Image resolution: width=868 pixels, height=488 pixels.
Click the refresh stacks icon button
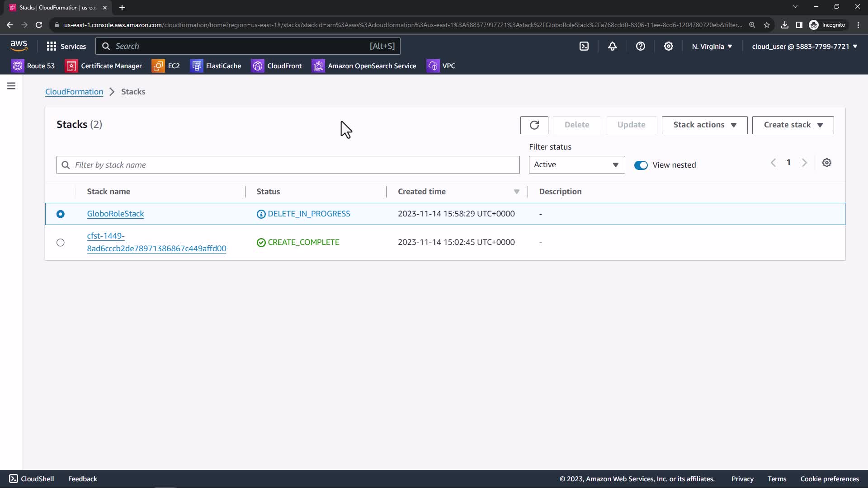click(x=534, y=125)
